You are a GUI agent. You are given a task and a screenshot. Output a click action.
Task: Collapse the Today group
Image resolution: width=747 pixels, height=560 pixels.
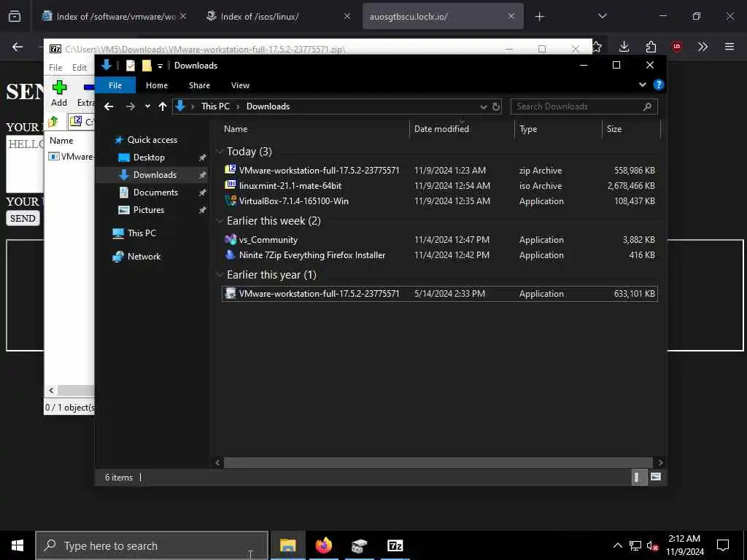pyautogui.click(x=220, y=152)
